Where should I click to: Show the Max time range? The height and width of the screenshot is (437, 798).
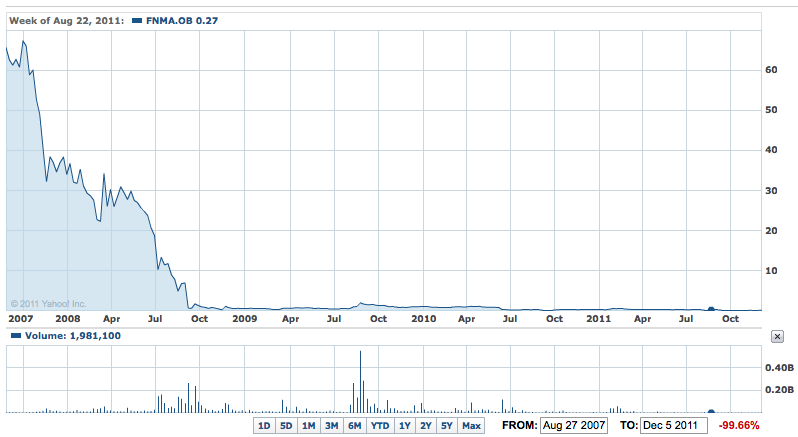tap(471, 425)
